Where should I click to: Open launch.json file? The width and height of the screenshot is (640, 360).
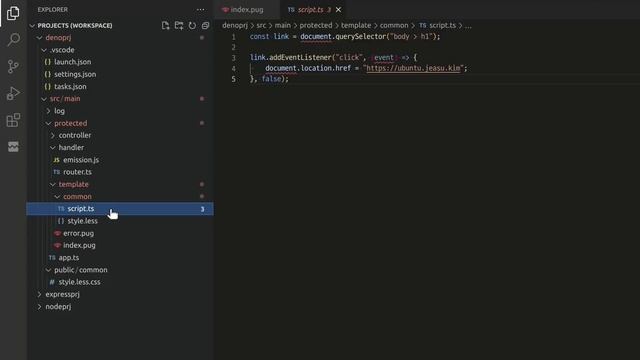pyautogui.click(x=72, y=62)
